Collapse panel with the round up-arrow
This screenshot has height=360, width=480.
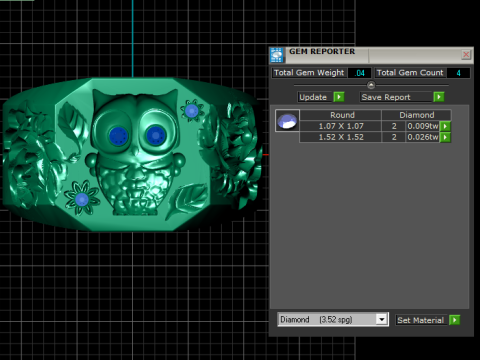pos(371,85)
